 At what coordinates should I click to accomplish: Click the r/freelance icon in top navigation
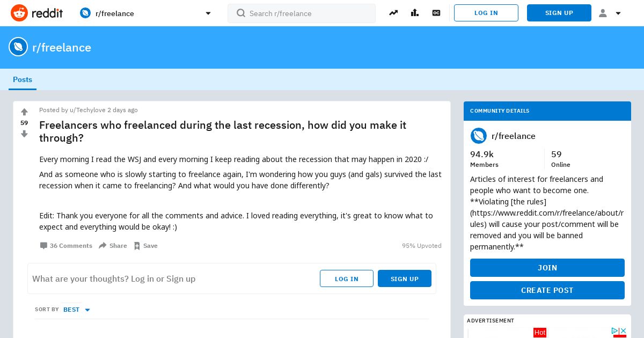tap(85, 13)
